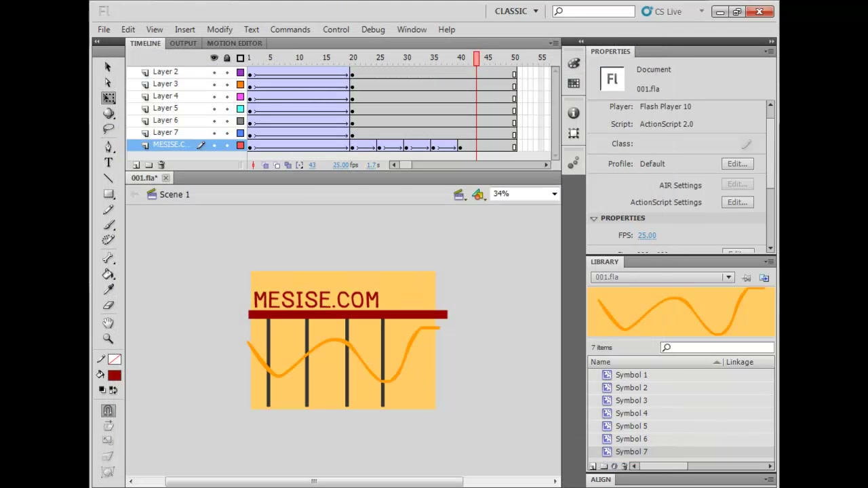Viewport: 868px width, 488px height.
Task: Choose the Eraser tool
Action: [x=108, y=306]
